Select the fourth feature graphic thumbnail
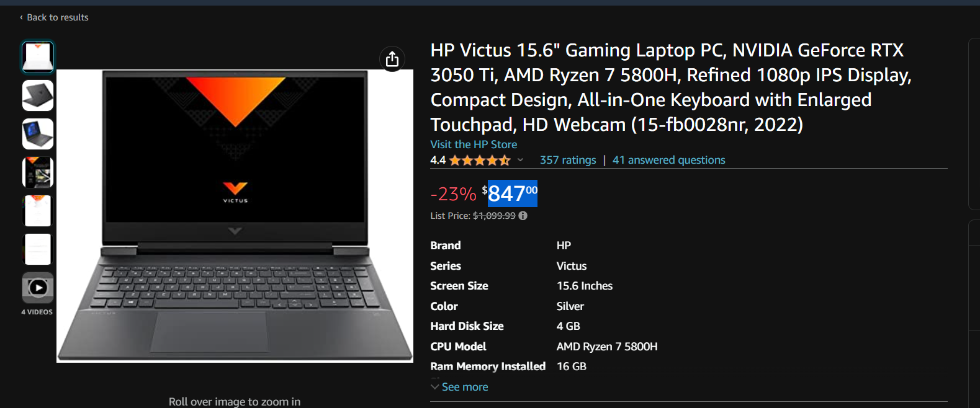980x408 pixels. pos(38,172)
